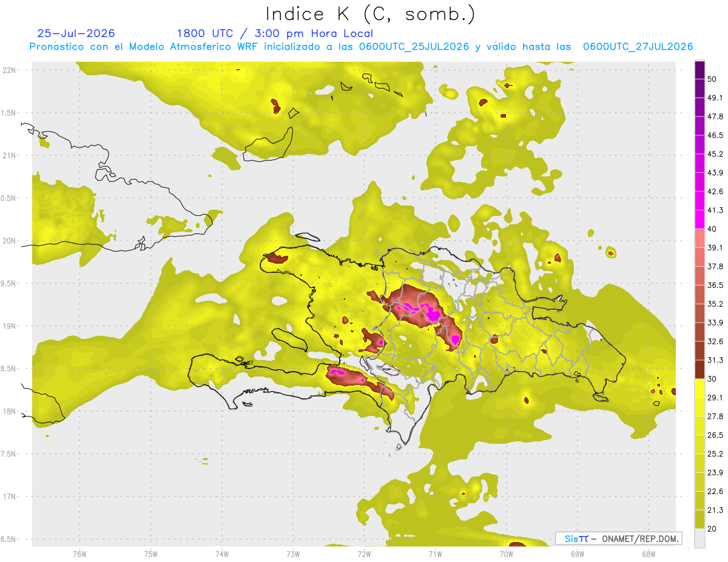Click the '35.2' value on the color scale
Screen dimensions: 728x562
click(716, 304)
